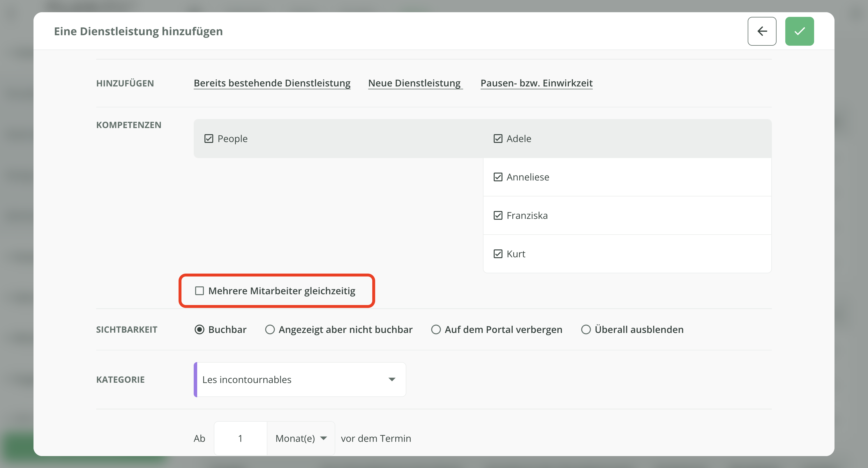The image size is (868, 468).
Task: Select Auf dem Portal verbergen
Action: click(x=436, y=329)
